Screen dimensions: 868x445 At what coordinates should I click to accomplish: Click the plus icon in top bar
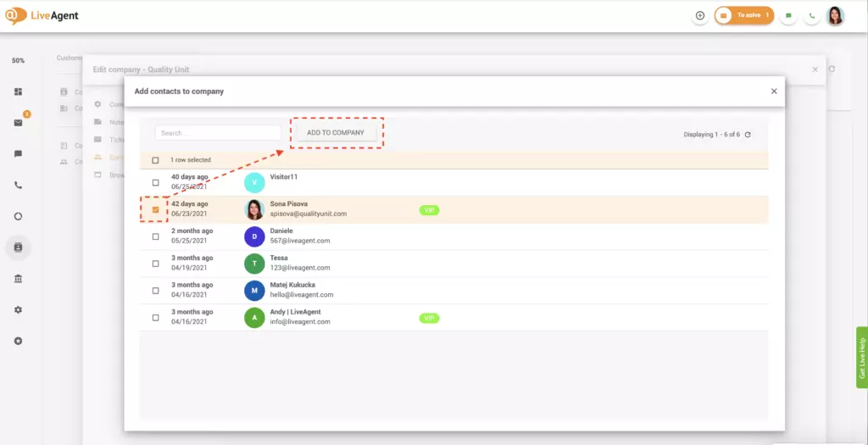pyautogui.click(x=699, y=15)
